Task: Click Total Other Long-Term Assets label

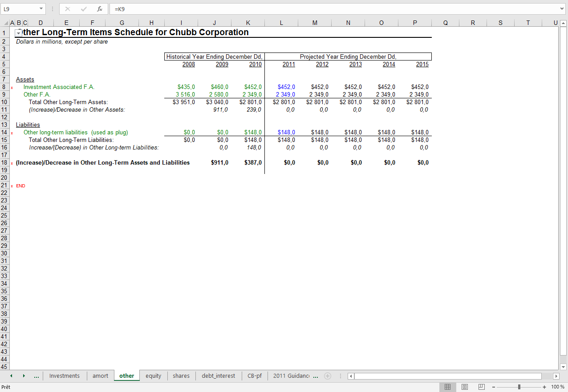Action: click(69, 102)
